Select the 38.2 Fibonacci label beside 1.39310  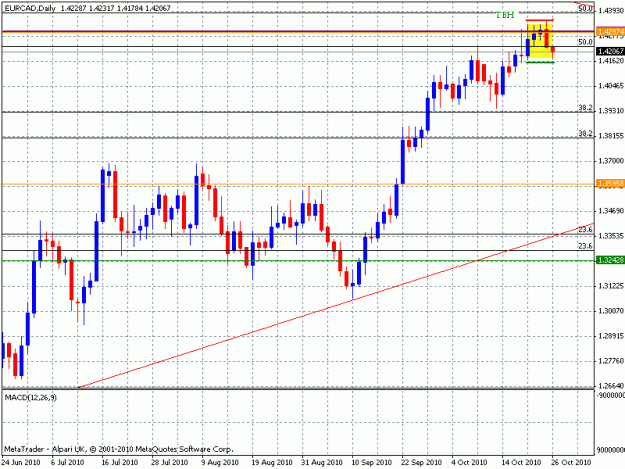click(585, 108)
